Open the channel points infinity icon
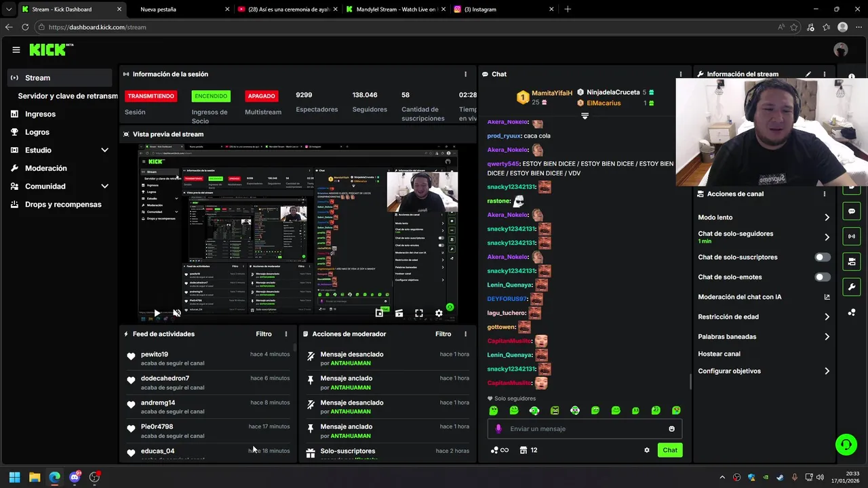 click(x=500, y=450)
